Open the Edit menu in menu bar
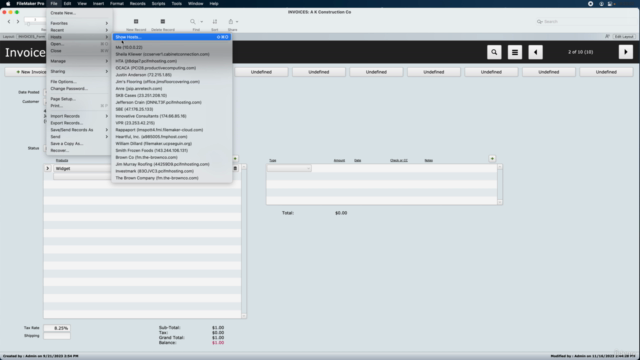The height and width of the screenshot is (360, 640). point(67,4)
